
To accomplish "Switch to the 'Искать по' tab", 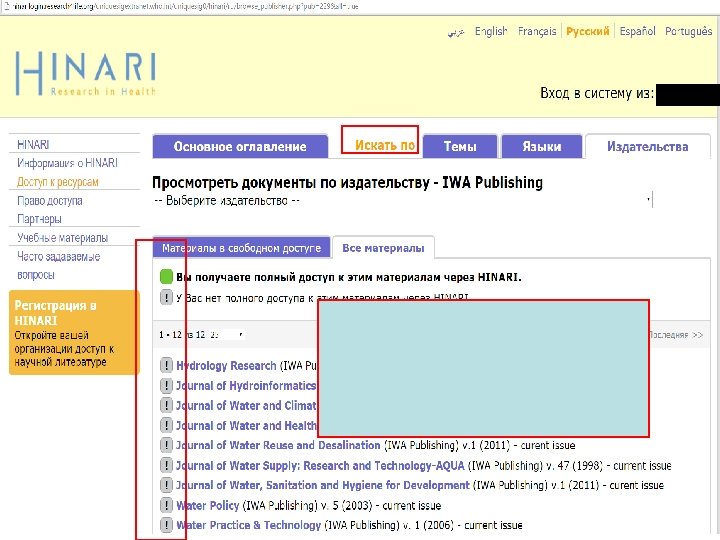I will click(x=385, y=145).
